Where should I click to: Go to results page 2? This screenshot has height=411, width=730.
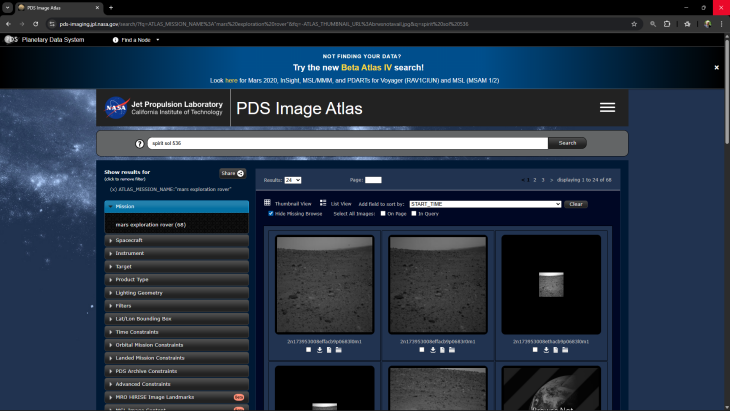coord(534,180)
